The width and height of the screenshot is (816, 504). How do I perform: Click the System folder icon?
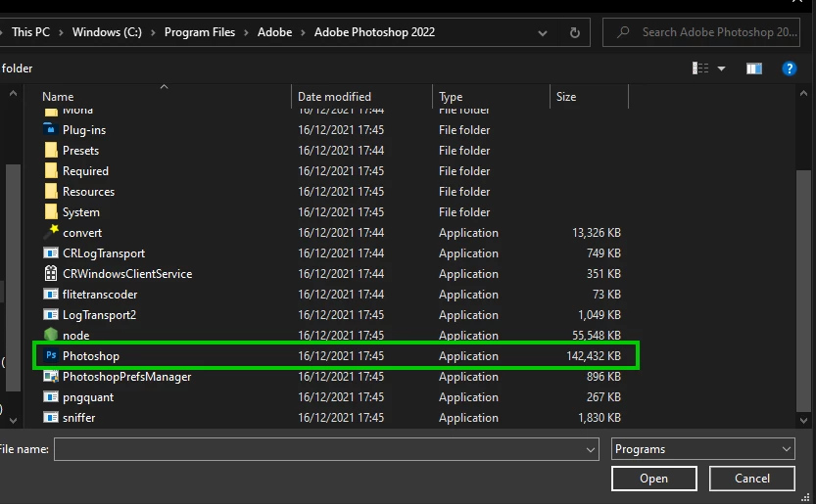coord(51,211)
